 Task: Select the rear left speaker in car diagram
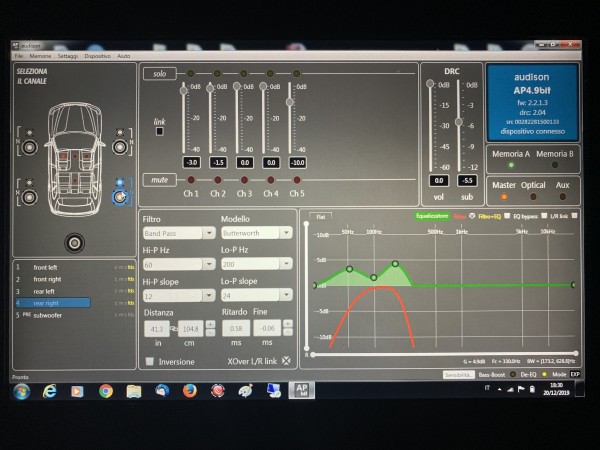click(x=29, y=197)
